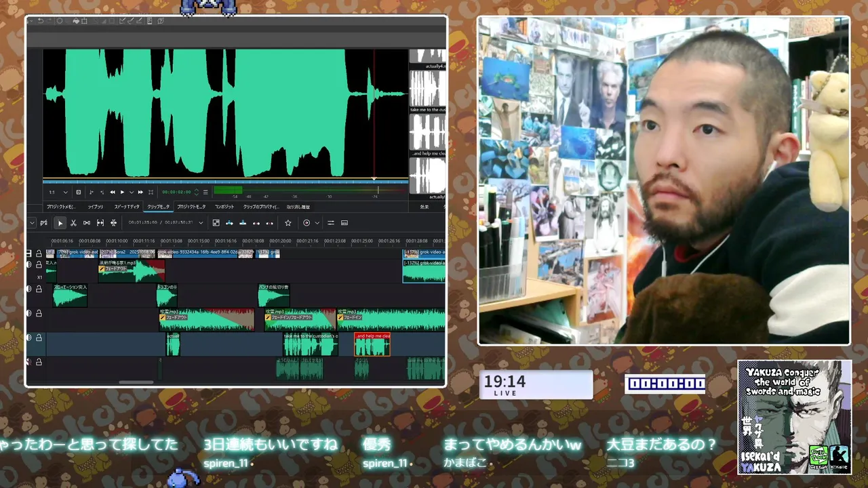
Task: Click the mix clips checkerboard icon
Action: 216,223
